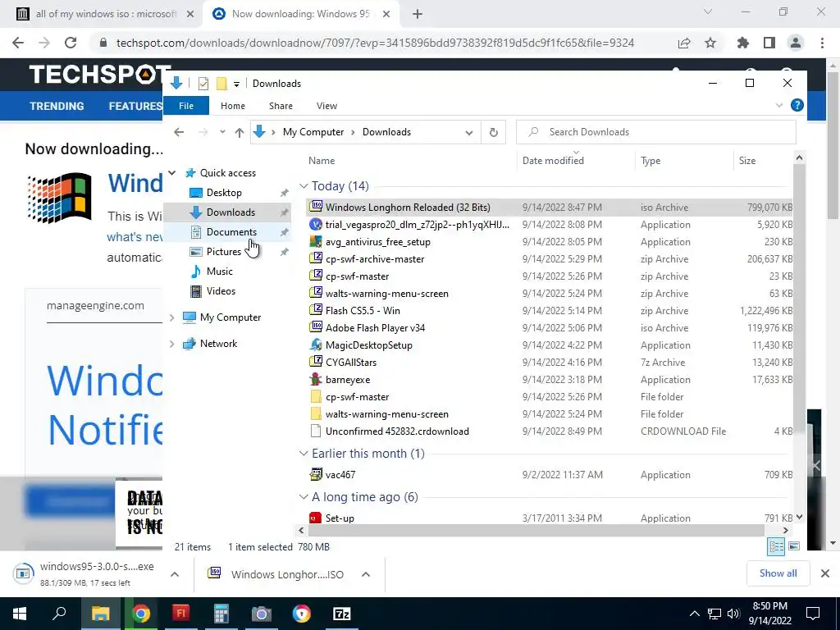Click the horizontal scrollbar in file list
Screen dimensions: 840x630
pos(536,531)
